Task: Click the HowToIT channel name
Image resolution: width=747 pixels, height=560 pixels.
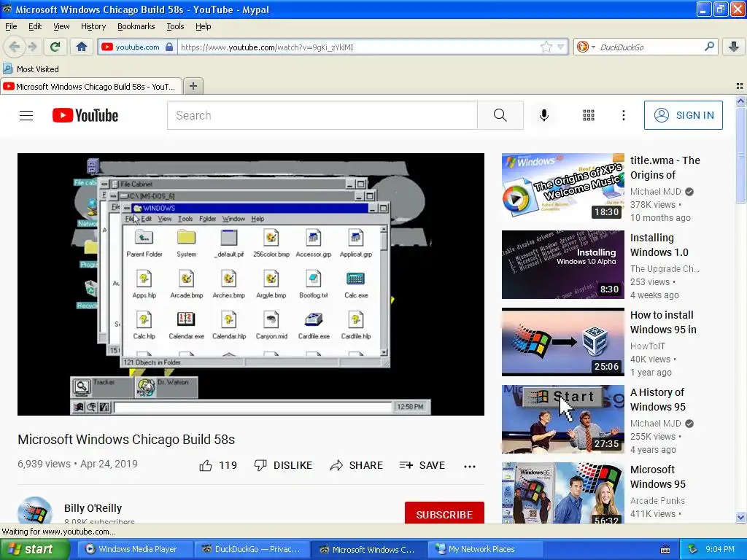Action: pyautogui.click(x=648, y=346)
